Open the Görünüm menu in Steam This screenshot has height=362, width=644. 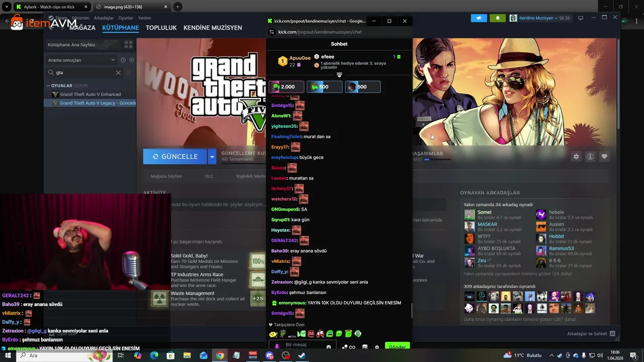80,18
